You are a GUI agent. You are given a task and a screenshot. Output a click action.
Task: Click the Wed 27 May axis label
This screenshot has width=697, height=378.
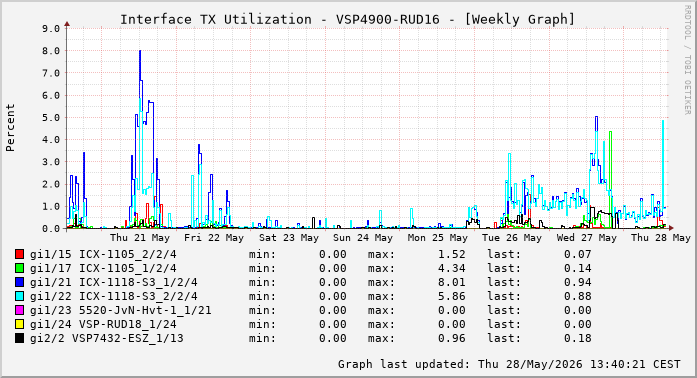click(x=587, y=238)
